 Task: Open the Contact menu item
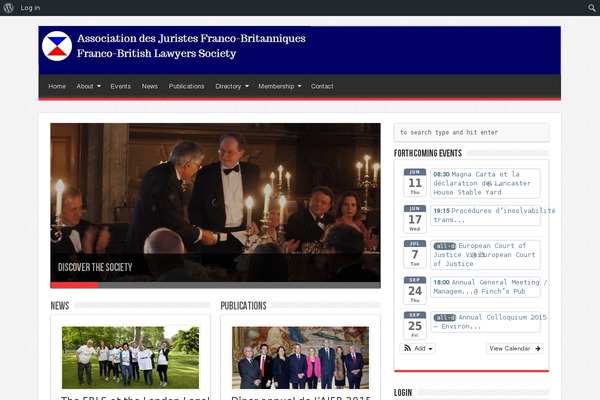coord(322,87)
